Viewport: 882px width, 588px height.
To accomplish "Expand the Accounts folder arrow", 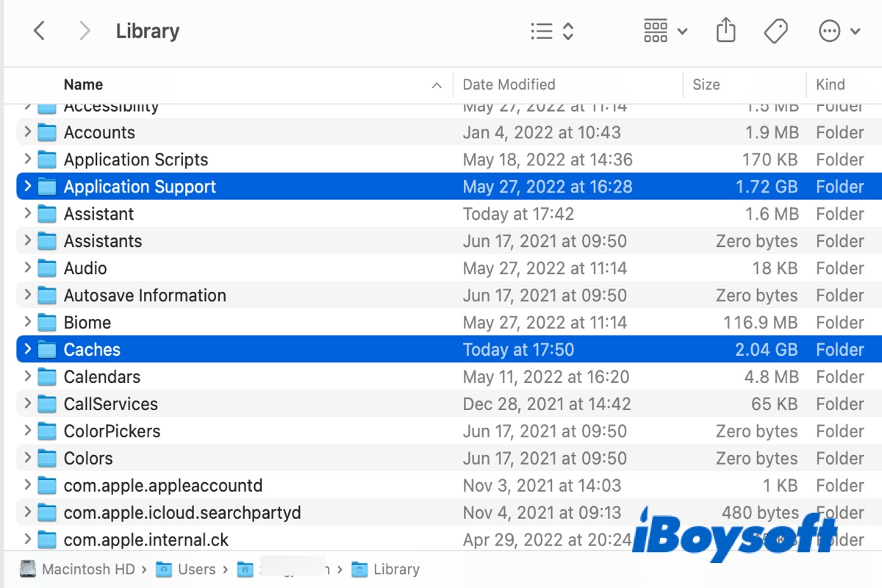I will pyautogui.click(x=27, y=132).
